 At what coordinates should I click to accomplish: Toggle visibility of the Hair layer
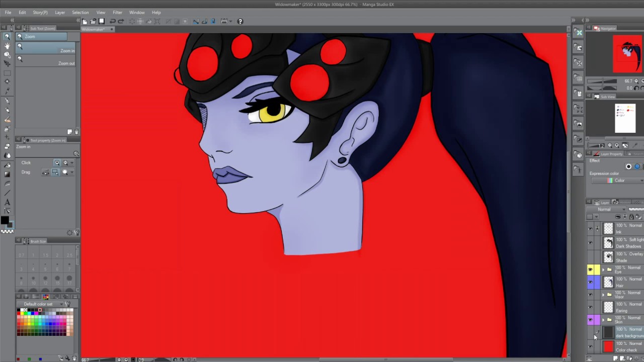point(590,283)
